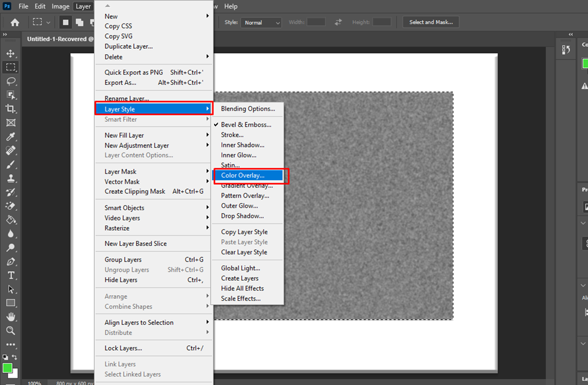
Task: Open the Edit Toolbar three-dots menu
Action: tap(10, 344)
